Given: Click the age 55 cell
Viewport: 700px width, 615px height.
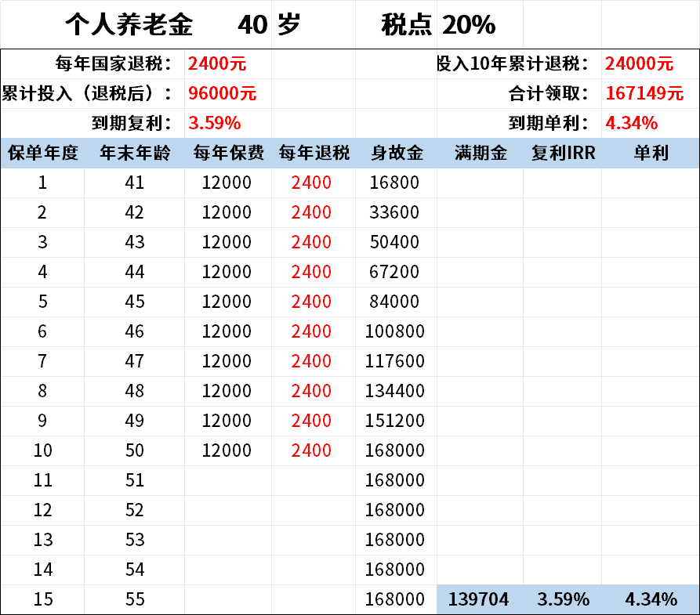Looking at the screenshot, I should pyautogui.click(x=134, y=600).
